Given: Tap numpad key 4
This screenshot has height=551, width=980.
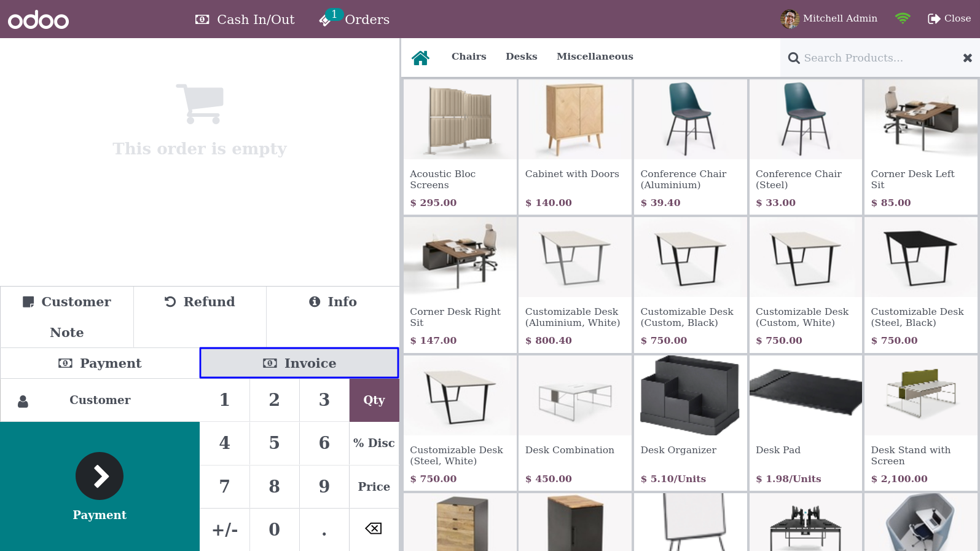Looking at the screenshot, I should click(x=225, y=443).
